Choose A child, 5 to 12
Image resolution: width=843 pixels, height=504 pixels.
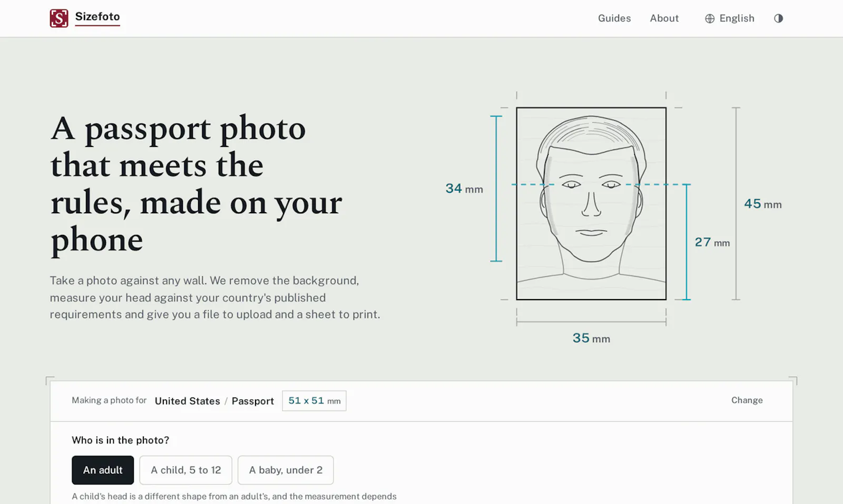tap(186, 470)
